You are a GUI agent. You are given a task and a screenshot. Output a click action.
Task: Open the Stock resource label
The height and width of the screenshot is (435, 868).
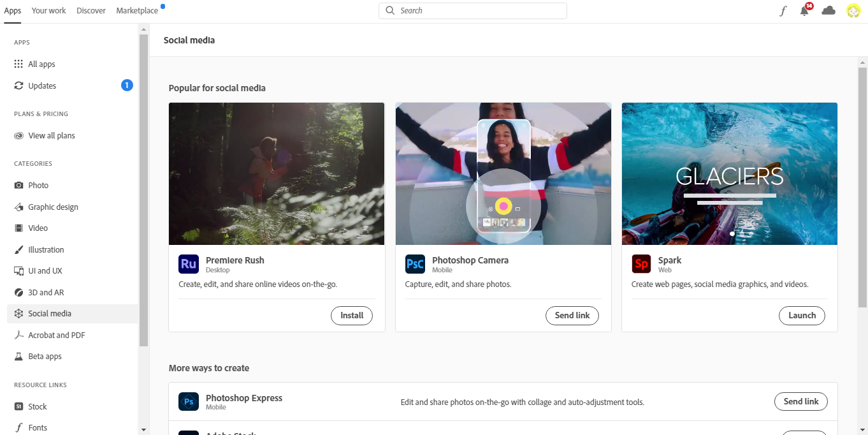[38, 406]
